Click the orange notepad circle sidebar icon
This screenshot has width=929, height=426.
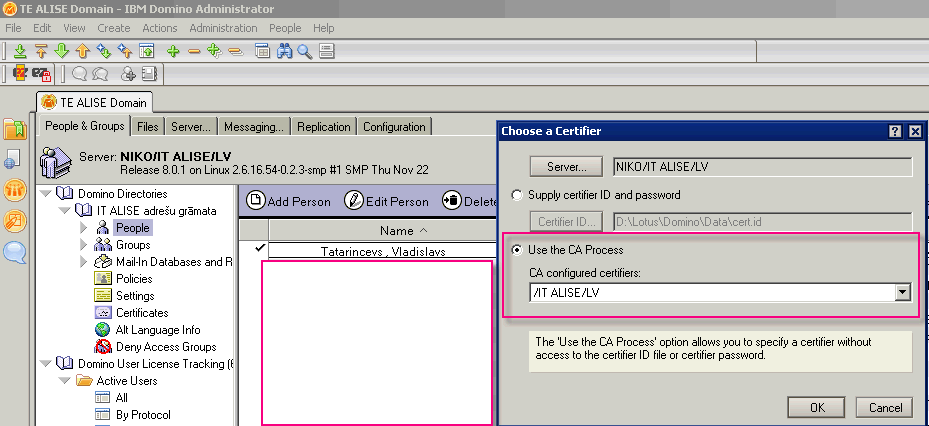pyautogui.click(x=15, y=221)
